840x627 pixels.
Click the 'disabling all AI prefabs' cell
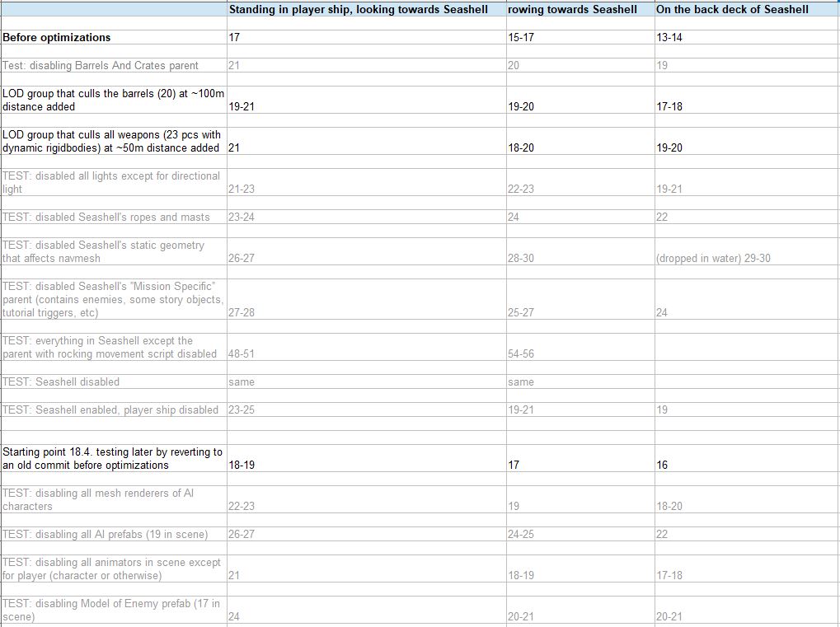[105, 535]
